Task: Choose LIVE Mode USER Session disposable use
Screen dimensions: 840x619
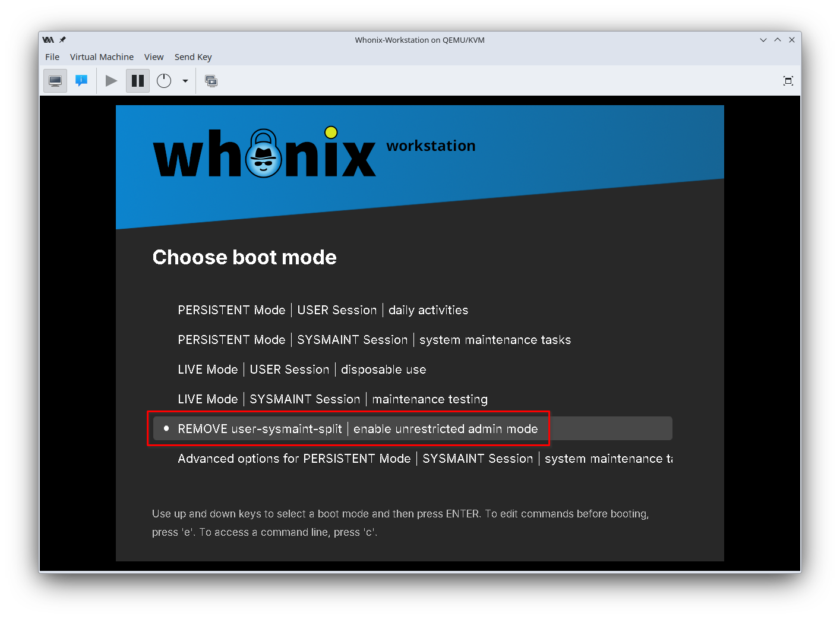Action: tap(302, 369)
